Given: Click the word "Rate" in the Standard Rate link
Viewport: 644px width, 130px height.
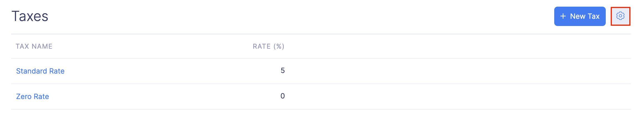Looking at the screenshot, I should [57, 71].
